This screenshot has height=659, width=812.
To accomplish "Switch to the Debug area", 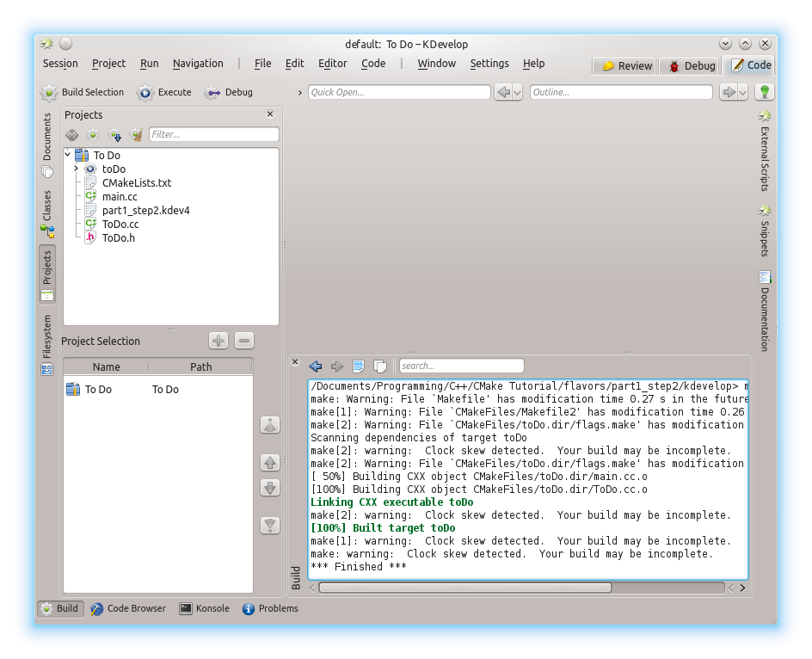I will click(691, 65).
